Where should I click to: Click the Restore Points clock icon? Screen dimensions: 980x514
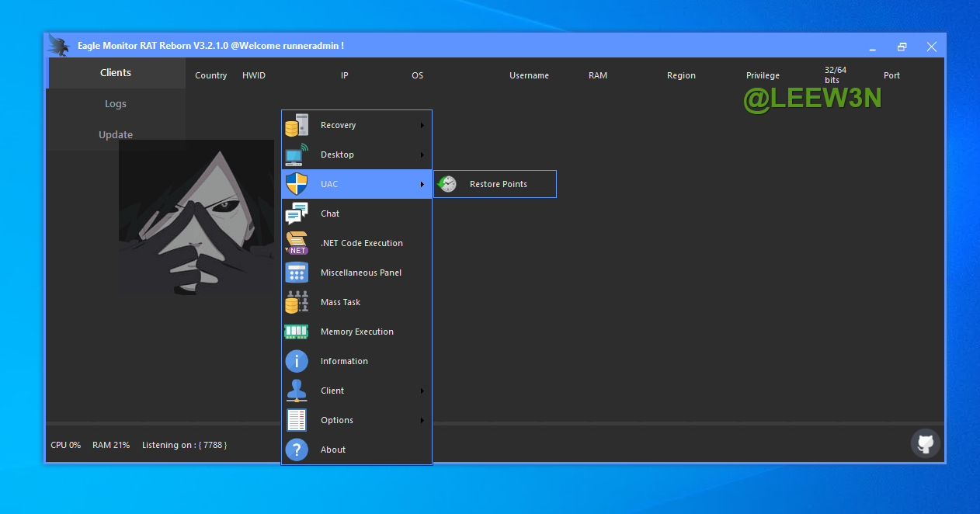[x=447, y=184]
